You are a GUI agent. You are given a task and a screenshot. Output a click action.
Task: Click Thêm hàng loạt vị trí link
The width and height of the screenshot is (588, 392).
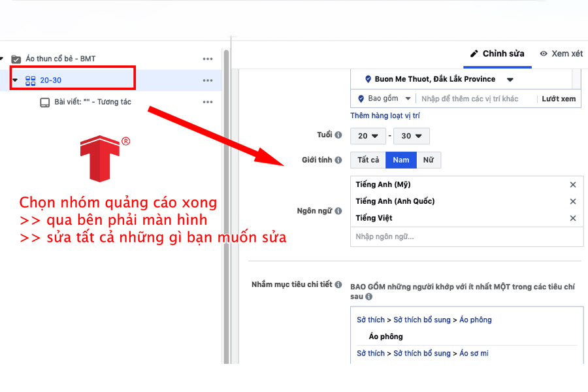[385, 116]
